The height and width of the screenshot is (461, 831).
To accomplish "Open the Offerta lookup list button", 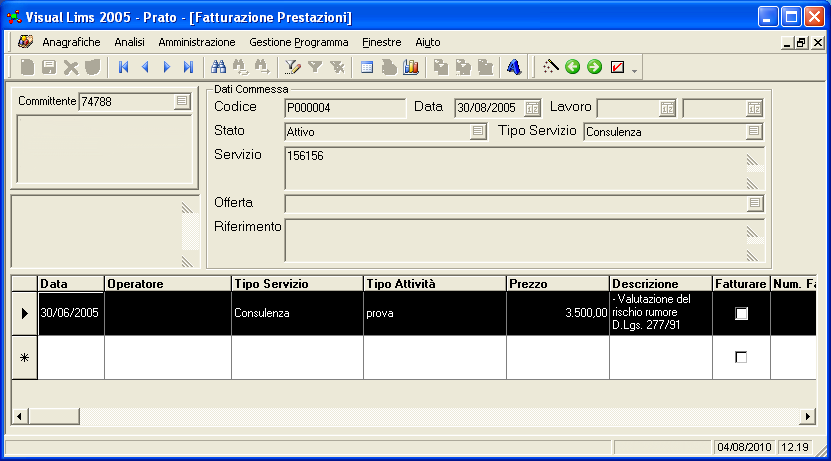I will tap(755, 202).
